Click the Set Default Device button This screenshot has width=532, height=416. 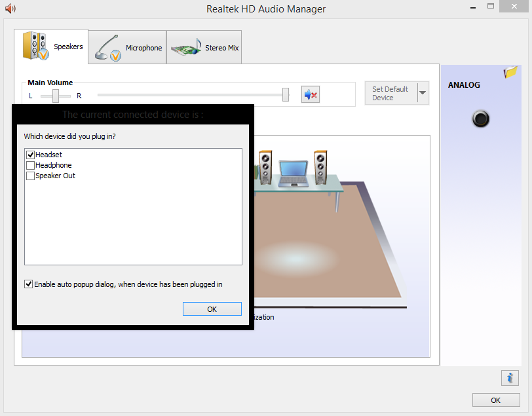[391, 93]
